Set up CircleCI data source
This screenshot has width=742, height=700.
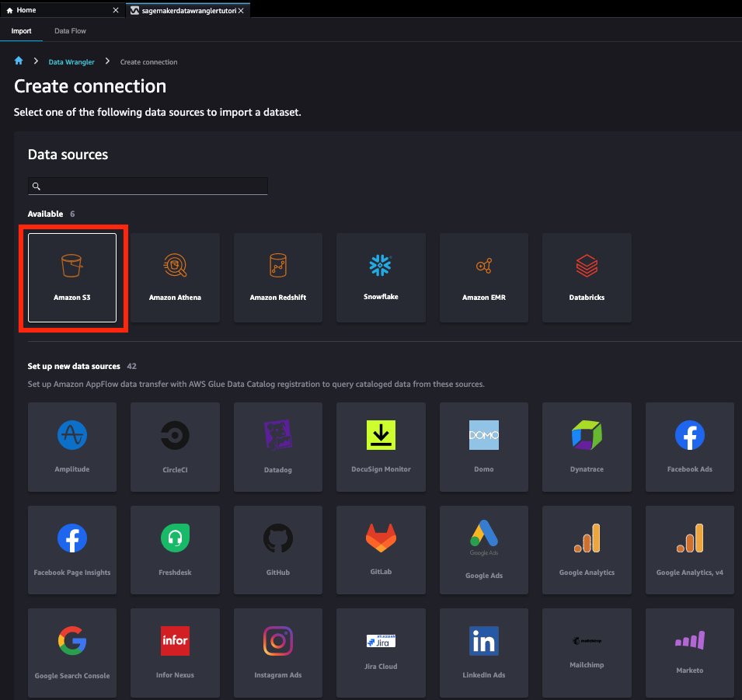[175, 447]
